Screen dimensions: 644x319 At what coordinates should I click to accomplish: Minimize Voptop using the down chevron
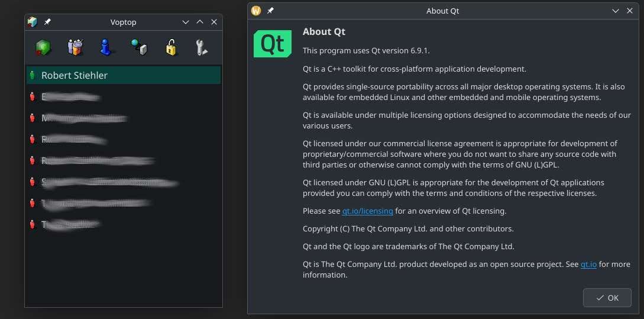186,22
